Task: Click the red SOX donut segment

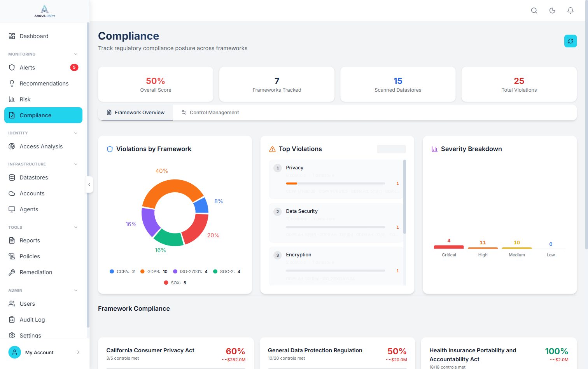Action: pyautogui.click(x=196, y=229)
